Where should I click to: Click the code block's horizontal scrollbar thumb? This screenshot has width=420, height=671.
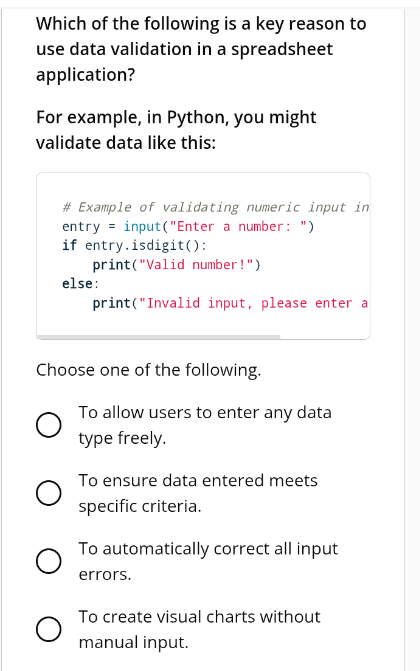tap(158, 337)
